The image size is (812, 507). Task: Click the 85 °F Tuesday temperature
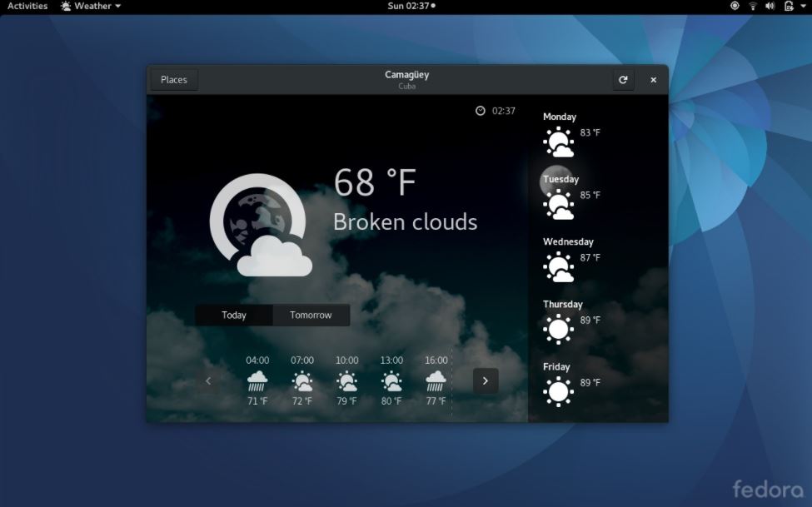590,196
